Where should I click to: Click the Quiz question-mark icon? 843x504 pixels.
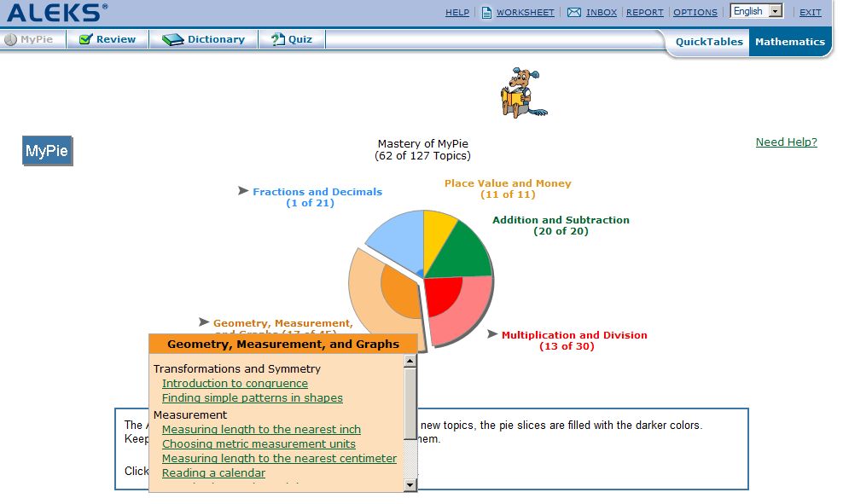(x=278, y=39)
